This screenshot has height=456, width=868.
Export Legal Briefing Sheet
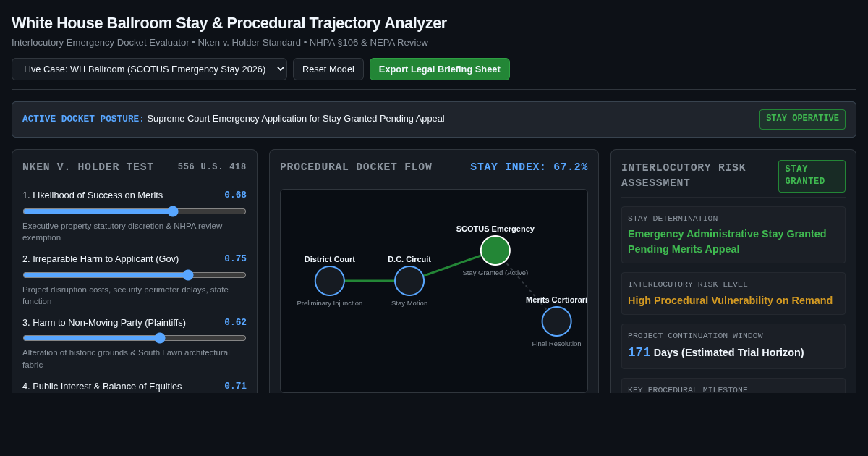click(x=440, y=69)
